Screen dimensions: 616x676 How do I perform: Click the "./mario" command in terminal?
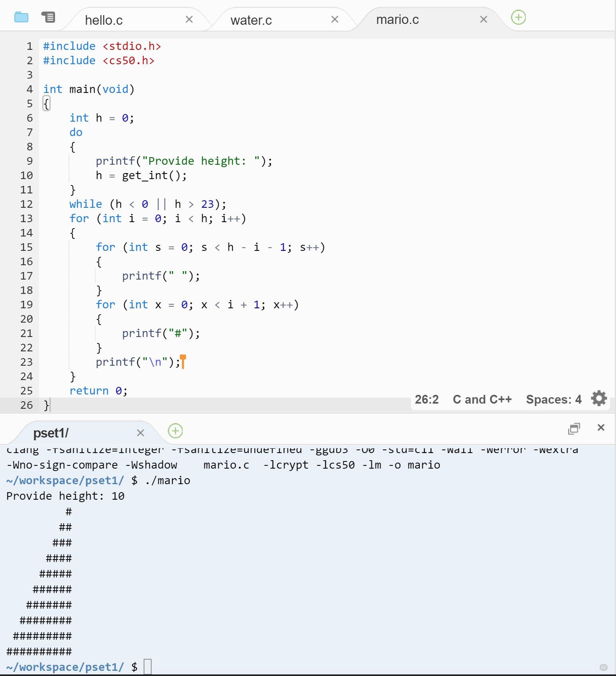[x=168, y=480]
